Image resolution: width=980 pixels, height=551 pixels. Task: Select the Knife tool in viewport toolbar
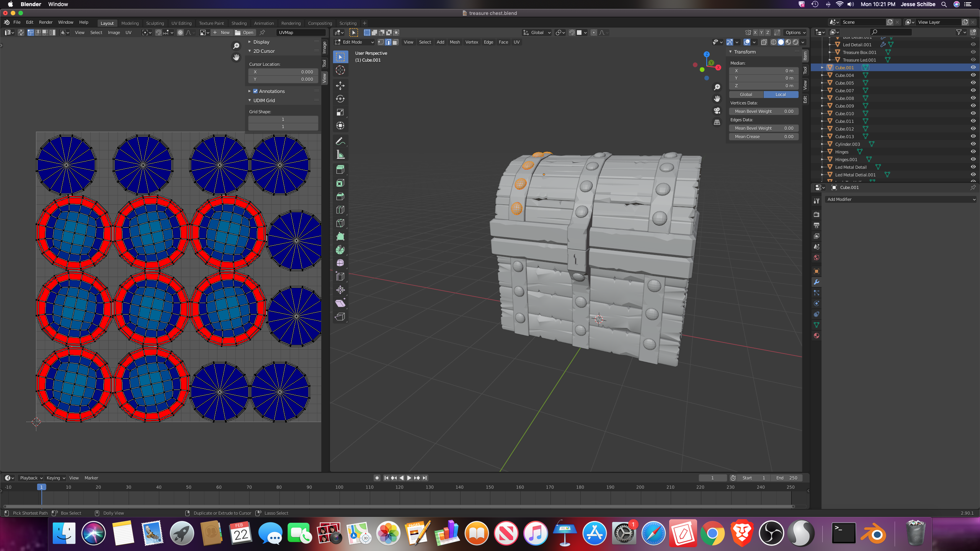[340, 223]
